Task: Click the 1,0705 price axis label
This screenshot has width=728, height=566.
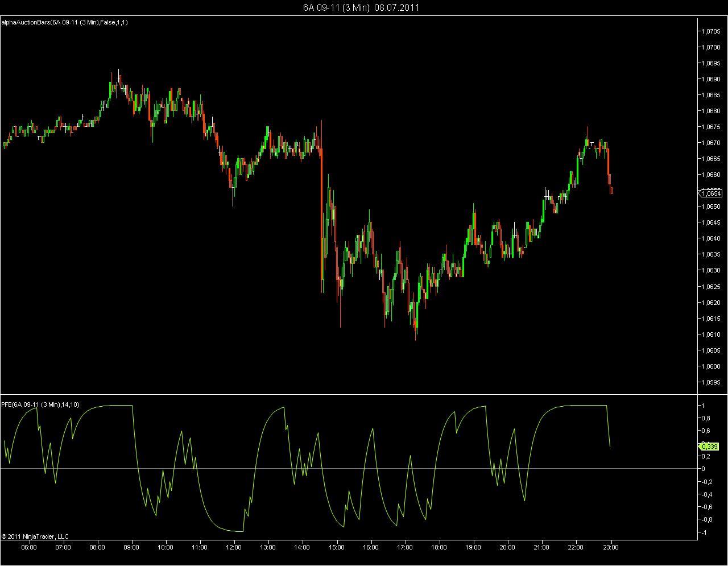Action: pyautogui.click(x=712, y=31)
